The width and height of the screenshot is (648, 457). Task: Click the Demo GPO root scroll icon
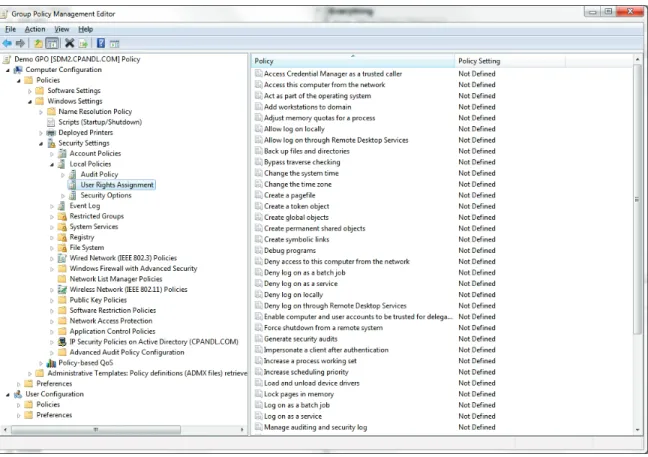point(6,60)
